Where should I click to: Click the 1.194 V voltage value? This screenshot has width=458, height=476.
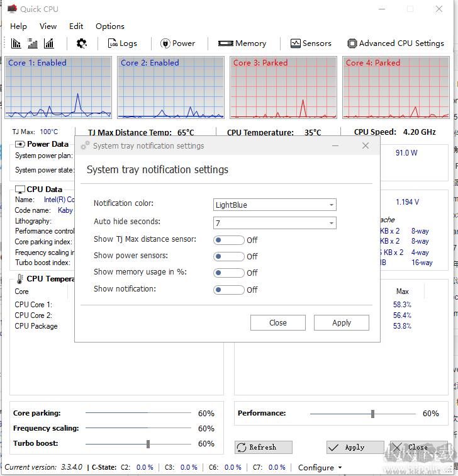(407, 202)
